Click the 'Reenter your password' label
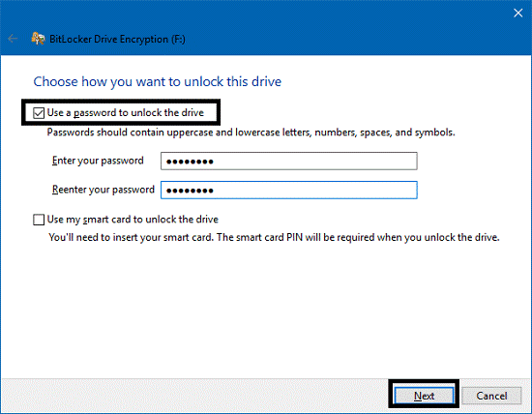 coord(103,190)
